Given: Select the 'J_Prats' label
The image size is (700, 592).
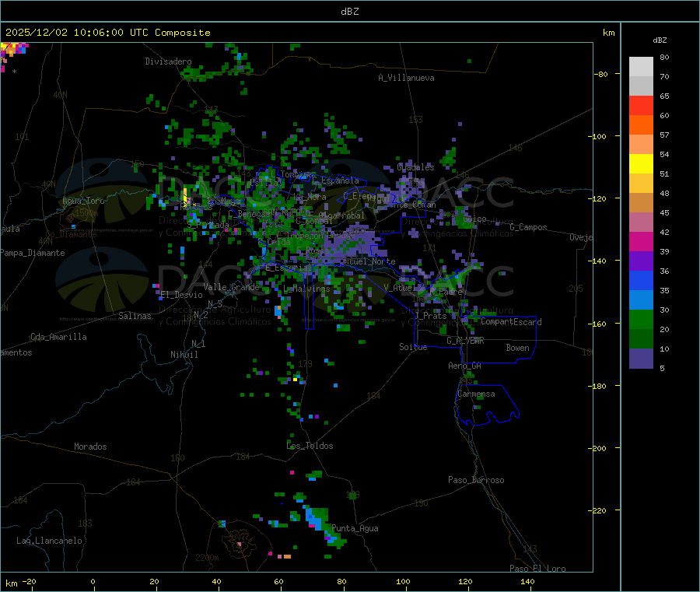Looking at the screenshot, I should pos(430,316).
